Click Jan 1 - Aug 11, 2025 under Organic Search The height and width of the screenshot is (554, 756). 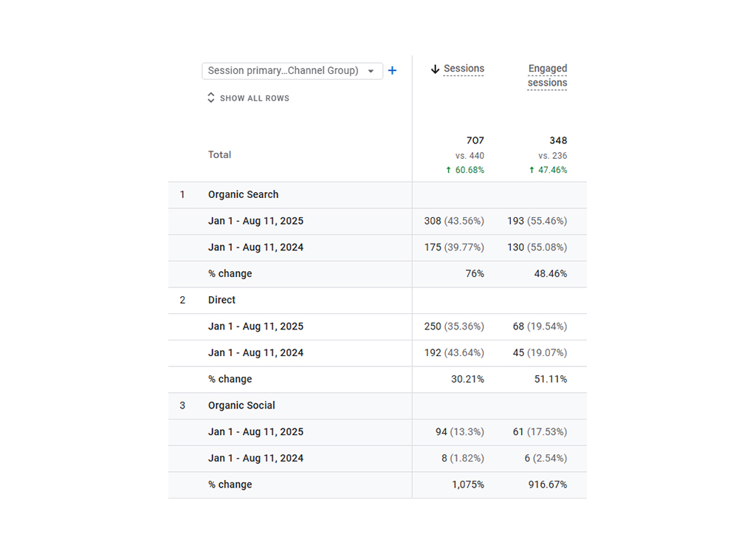click(255, 221)
